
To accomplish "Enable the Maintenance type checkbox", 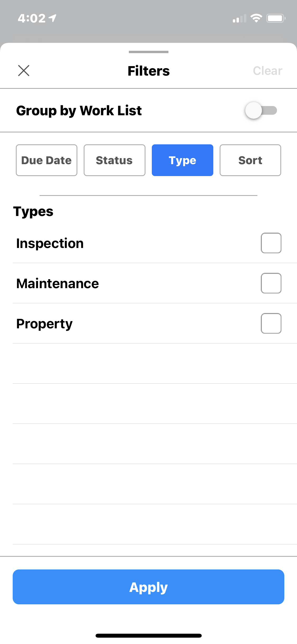I will tap(271, 283).
